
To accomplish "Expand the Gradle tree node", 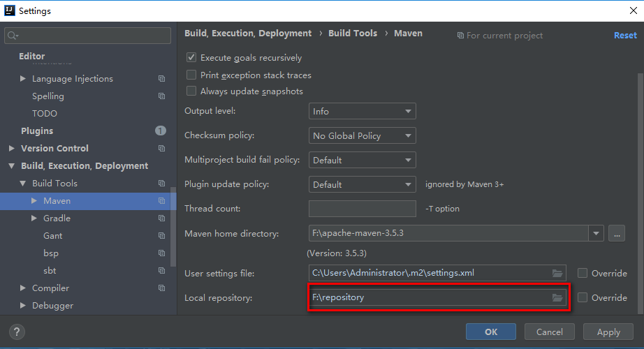I will point(36,218).
